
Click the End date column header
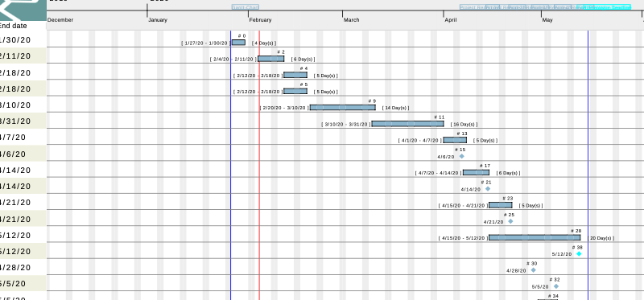tap(14, 26)
